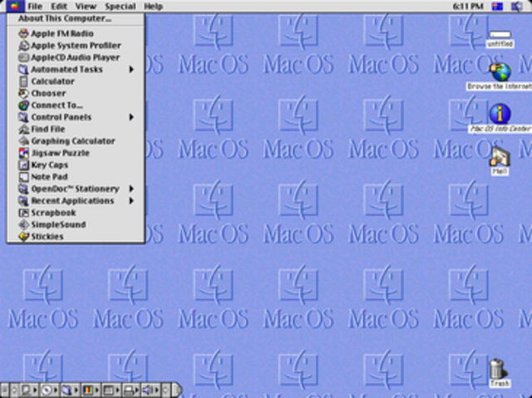This screenshot has width=532, height=398.
Task: Select the Trash icon
Action: click(x=498, y=369)
